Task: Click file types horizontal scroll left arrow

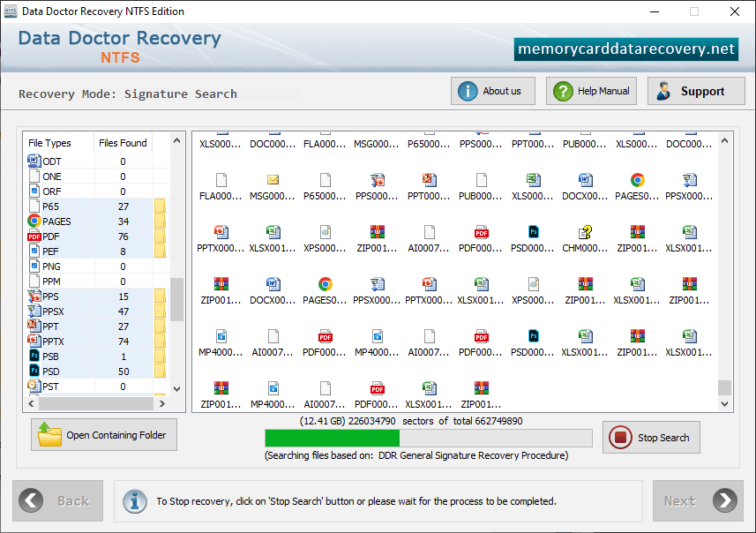Action: click(32, 404)
